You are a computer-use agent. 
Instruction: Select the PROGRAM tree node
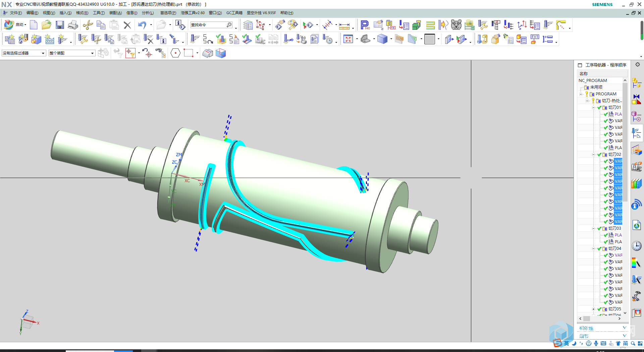click(606, 94)
